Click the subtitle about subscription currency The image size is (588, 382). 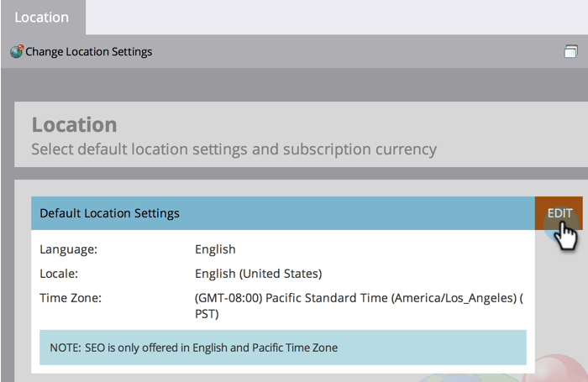pyautogui.click(x=234, y=149)
